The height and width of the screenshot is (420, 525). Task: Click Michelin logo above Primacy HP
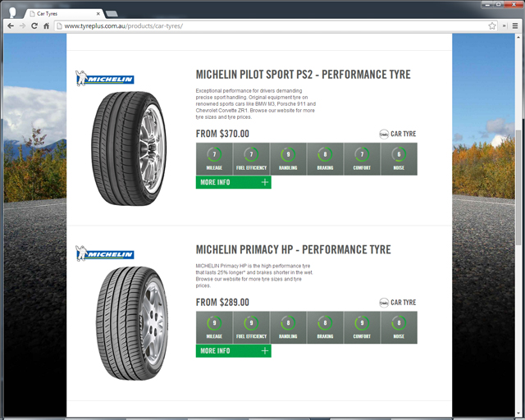105,253
